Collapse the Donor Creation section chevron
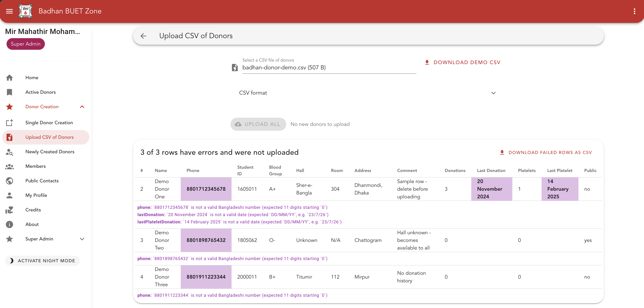Image resolution: width=644 pixels, height=308 pixels. tap(82, 107)
